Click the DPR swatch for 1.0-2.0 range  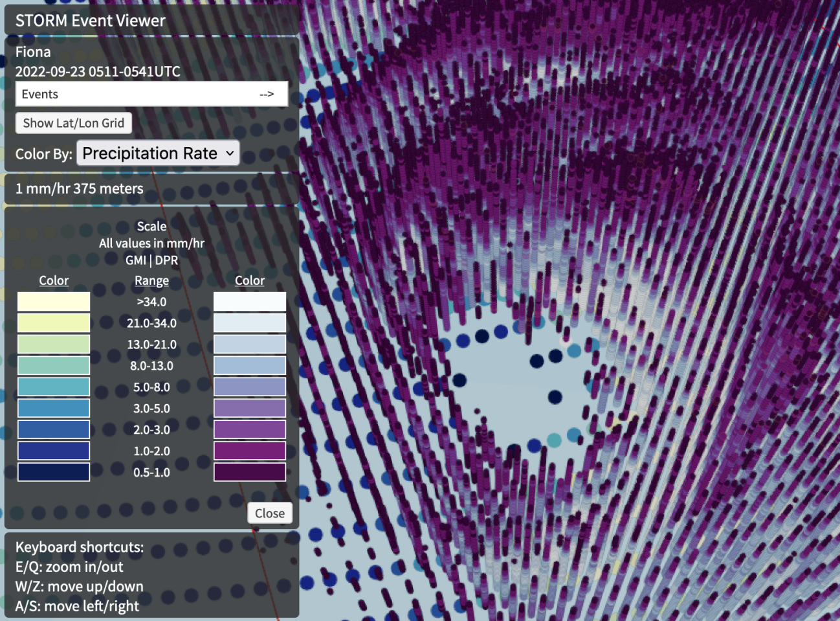click(250, 451)
